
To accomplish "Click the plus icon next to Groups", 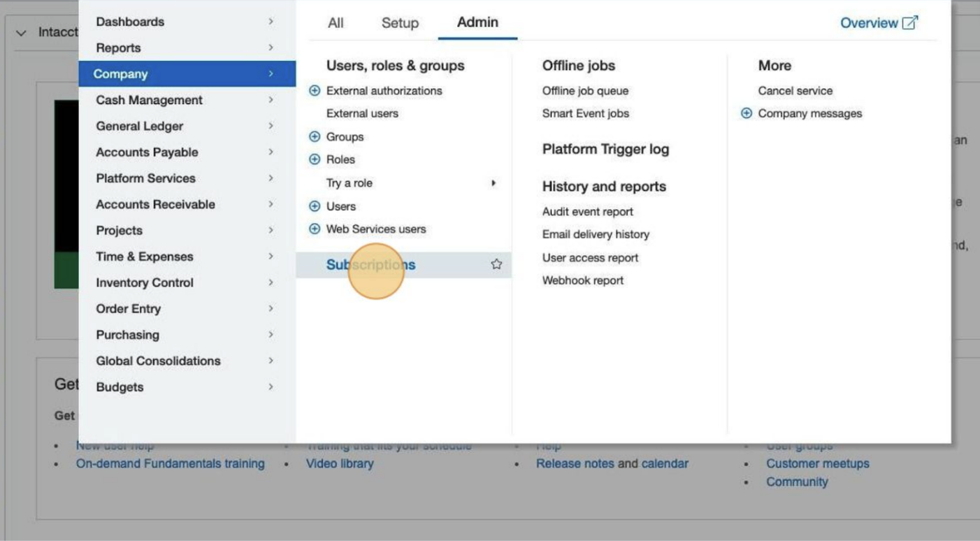I will pyautogui.click(x=315, y=137).
